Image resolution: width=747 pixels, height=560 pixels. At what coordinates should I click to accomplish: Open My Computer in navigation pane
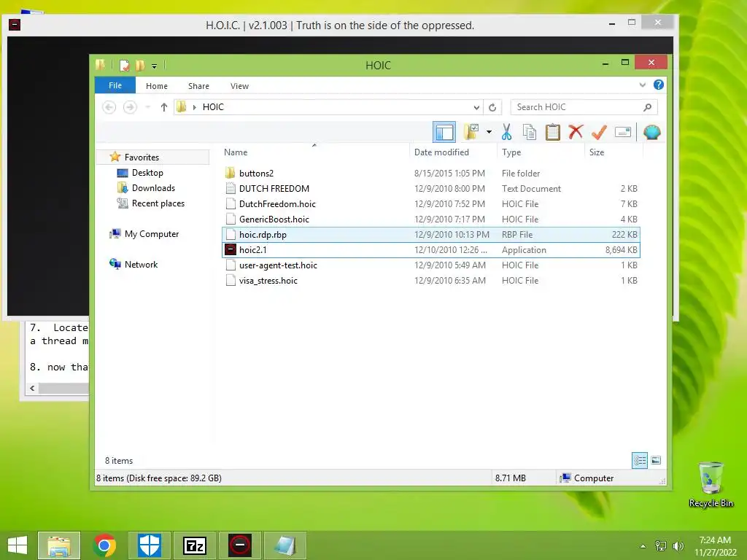click(x=152, y=234)
